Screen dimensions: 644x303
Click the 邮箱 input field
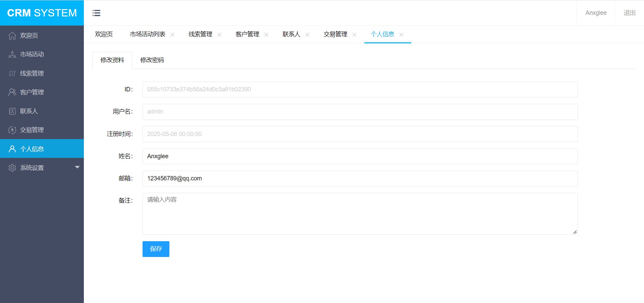click(360, 178)
